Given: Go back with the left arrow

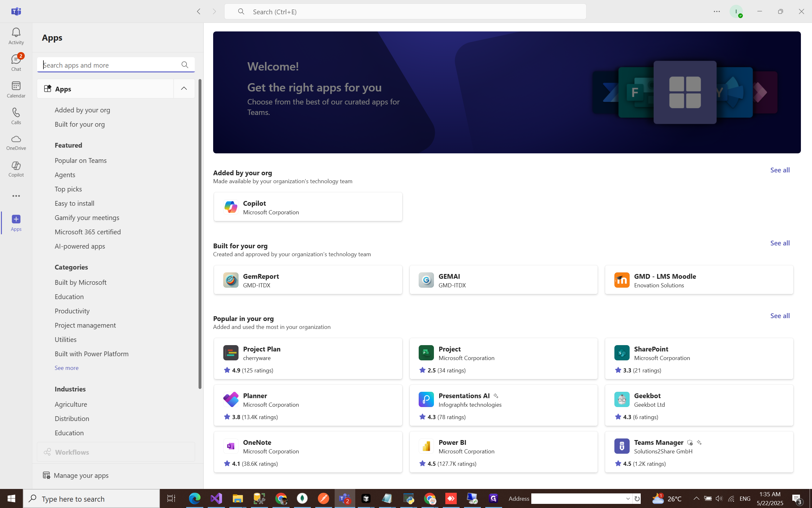Looking at the screenshot, I should [199, 11].
